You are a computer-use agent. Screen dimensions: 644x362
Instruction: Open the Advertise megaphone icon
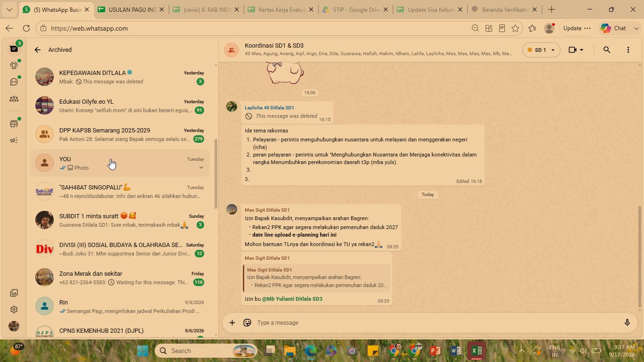tap(14, 140)
